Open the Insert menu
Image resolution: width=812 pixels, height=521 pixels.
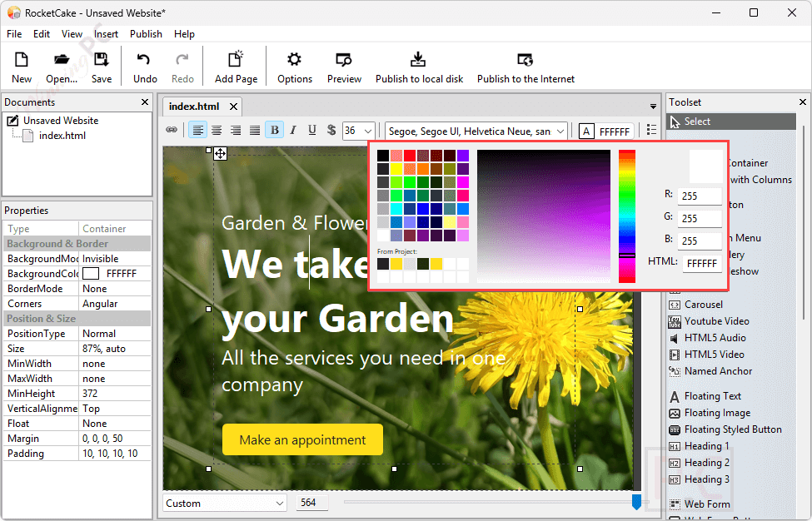point(106,34)
